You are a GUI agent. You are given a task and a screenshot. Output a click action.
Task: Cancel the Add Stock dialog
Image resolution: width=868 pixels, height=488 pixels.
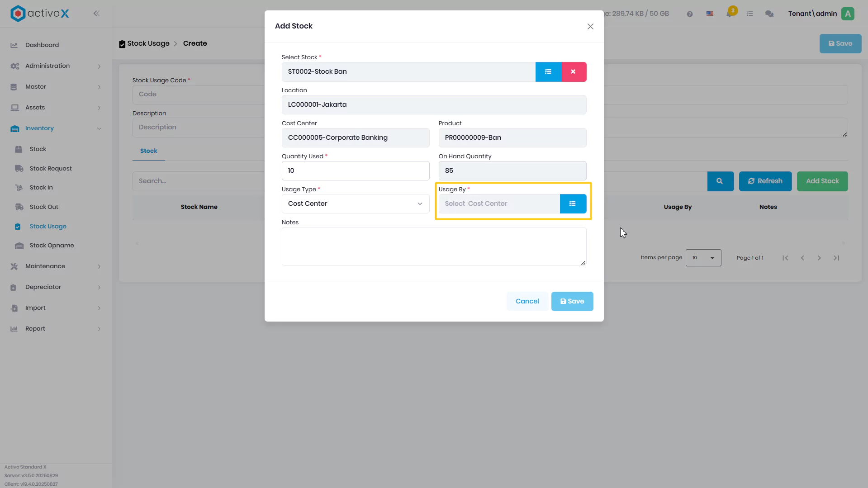pos(527,301)
